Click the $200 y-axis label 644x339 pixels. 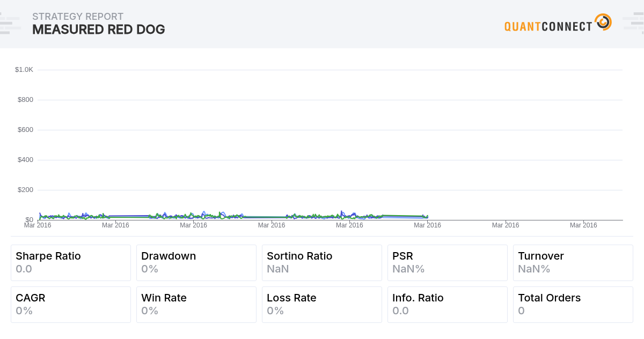click(25, 190)
